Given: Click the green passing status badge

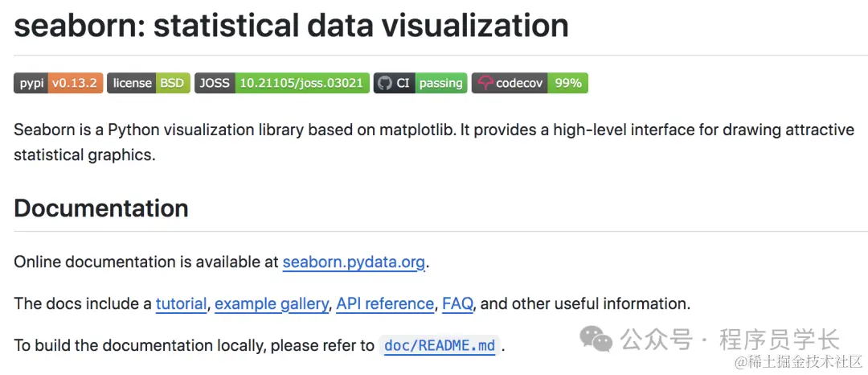Looking at the screenshot, I should [x=440, y=83].
